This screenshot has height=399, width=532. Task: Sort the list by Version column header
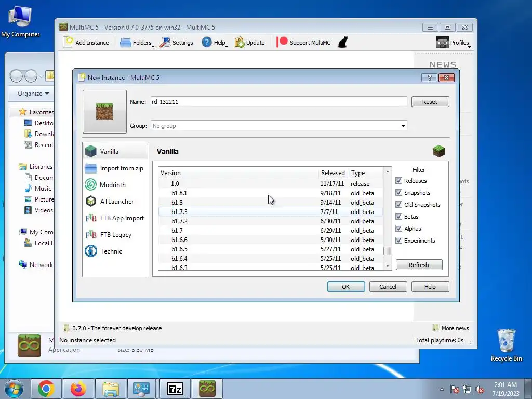tap(238, 172)
